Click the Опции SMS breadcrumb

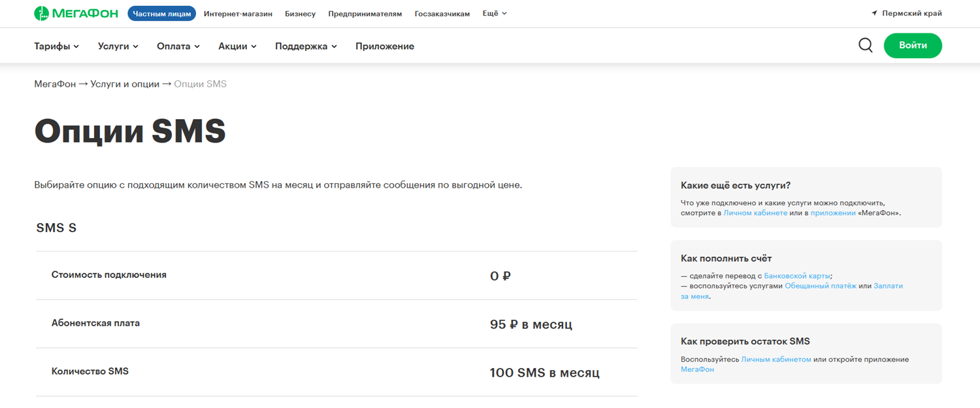tap(200, 84)
